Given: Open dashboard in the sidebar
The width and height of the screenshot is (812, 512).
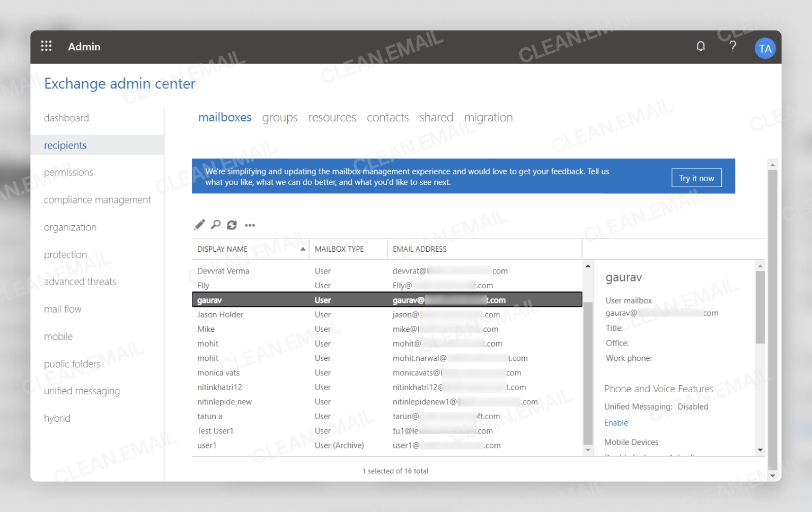Looking at the screenshot, I should coord(66,118).
